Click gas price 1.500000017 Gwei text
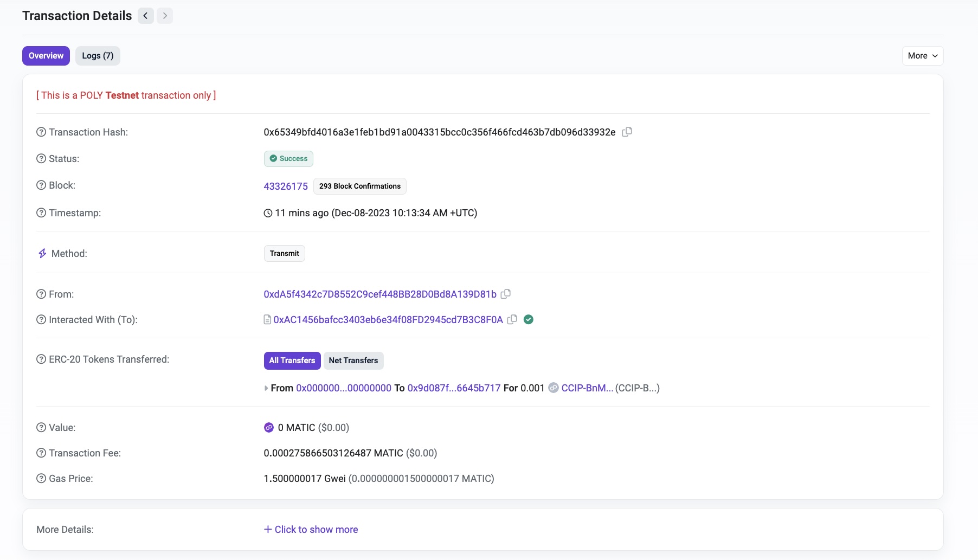Image resolution: width=978 pixels, height=560 pixels. coord(305,478)
